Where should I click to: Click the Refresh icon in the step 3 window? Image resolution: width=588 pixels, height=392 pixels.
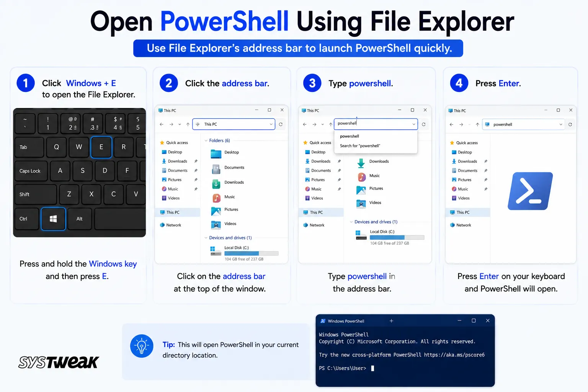424,124
